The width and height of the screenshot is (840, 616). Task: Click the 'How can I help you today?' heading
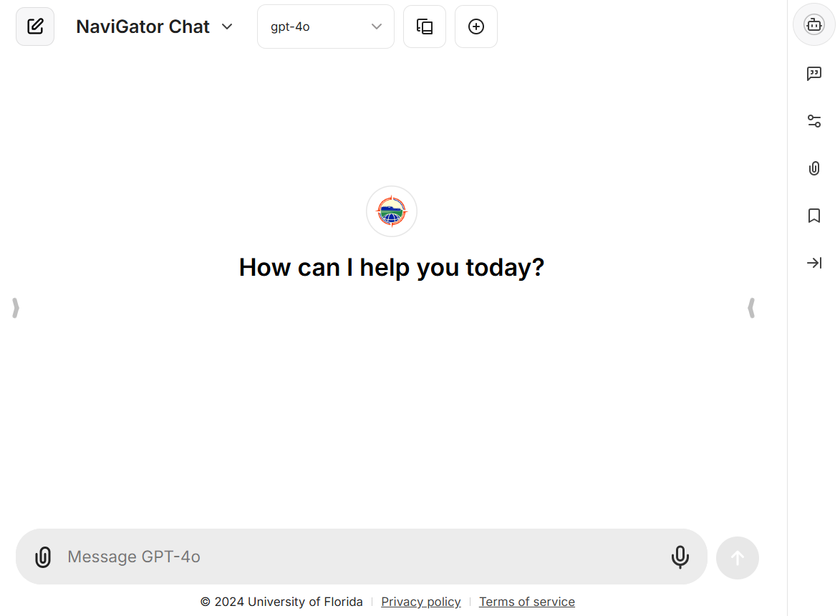pyautogui.click(x=392, y=267)
